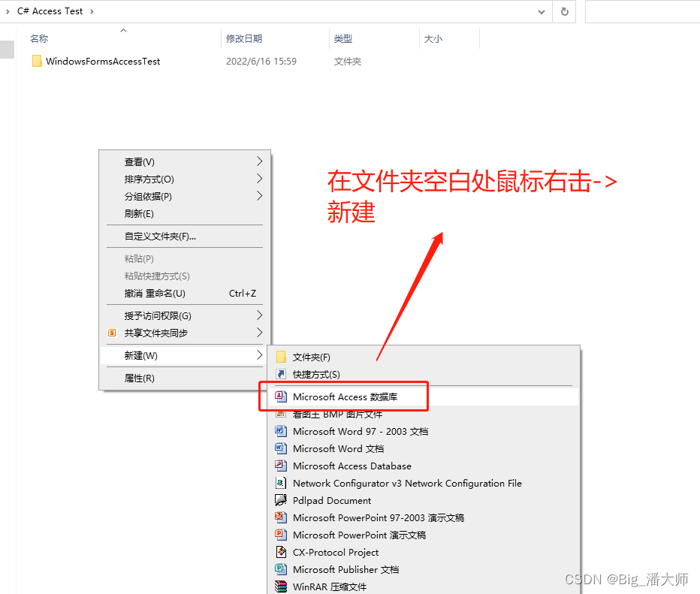700x594 pixels.
Task: Choose Microsoft Publisher 文档 entry
Action: click(424, 569)
